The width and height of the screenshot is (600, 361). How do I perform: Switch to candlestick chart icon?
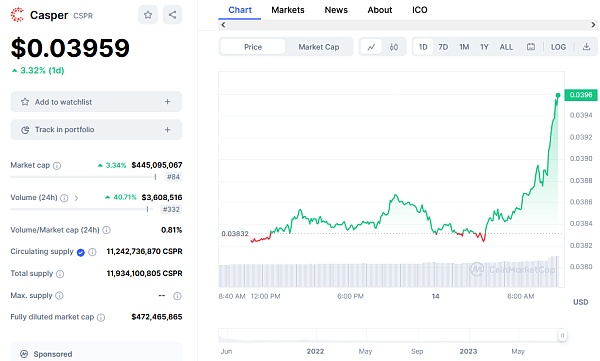coord(394,47)
